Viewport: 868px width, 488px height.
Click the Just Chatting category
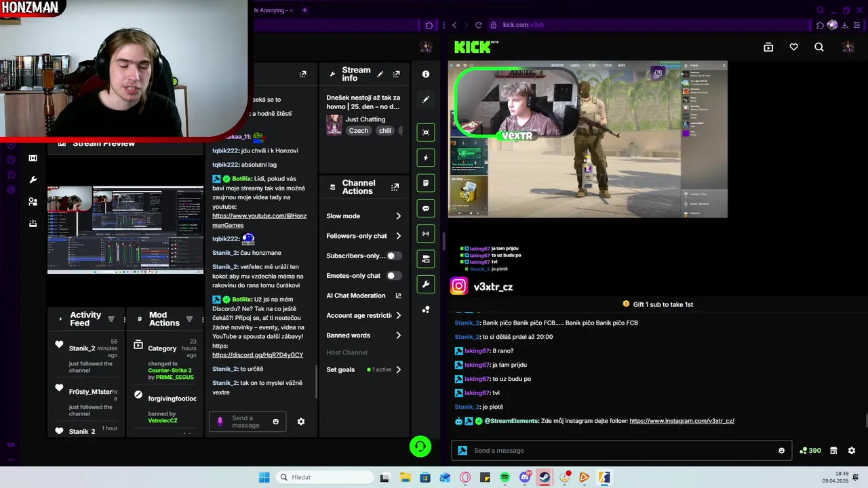point(365,119)
